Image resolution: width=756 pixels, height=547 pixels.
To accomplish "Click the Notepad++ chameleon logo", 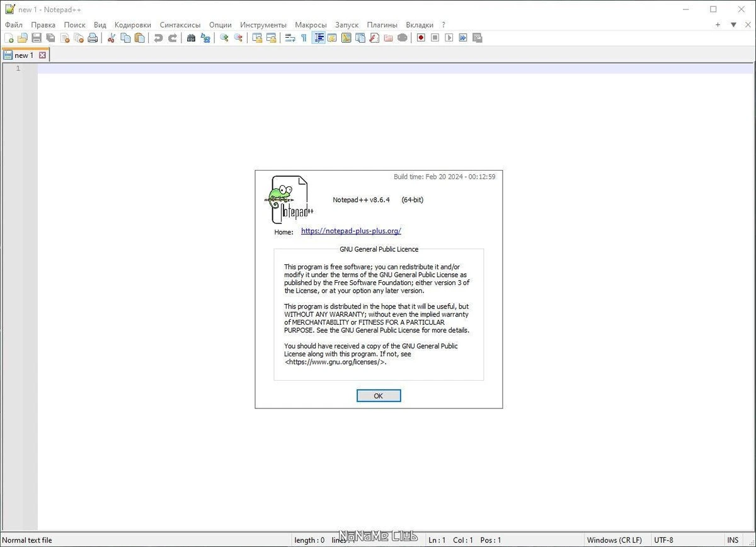I will click(x=289, y=200).
